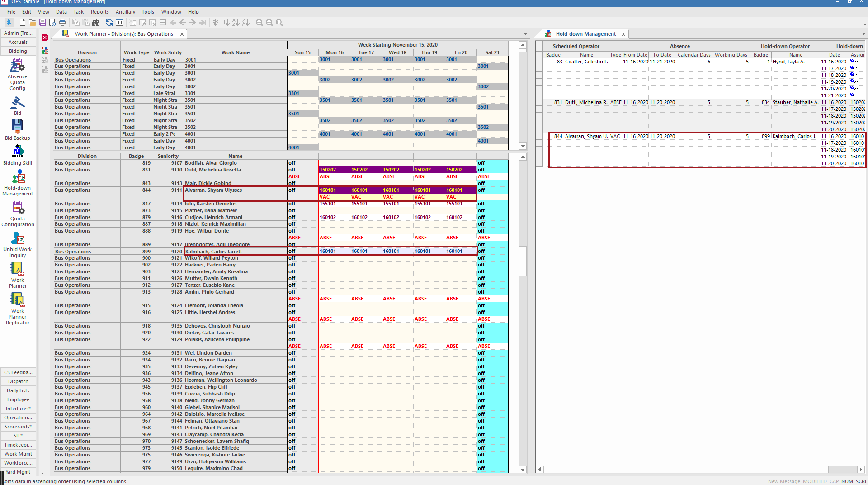Image resolution: width=868 pixels, height=485 pixels.
Task: Zoom in using the magnifier-plus toolbar icon
Action: point(259,23)
